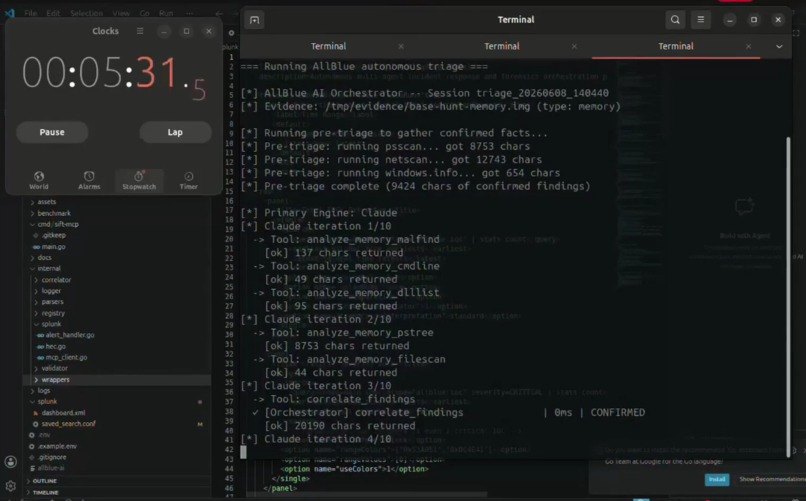
Task: Click the VS Code logo icon
Action: 9,13
